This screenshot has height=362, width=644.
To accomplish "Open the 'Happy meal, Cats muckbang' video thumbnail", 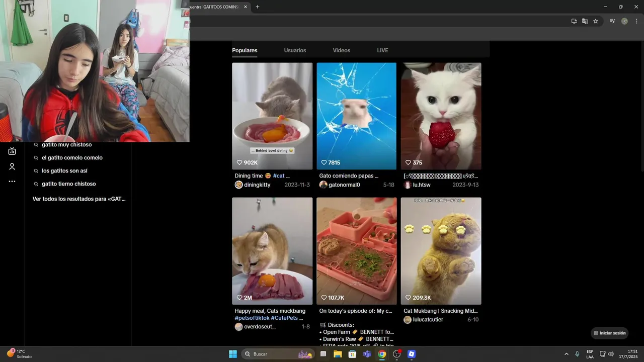I will [272, 251].
